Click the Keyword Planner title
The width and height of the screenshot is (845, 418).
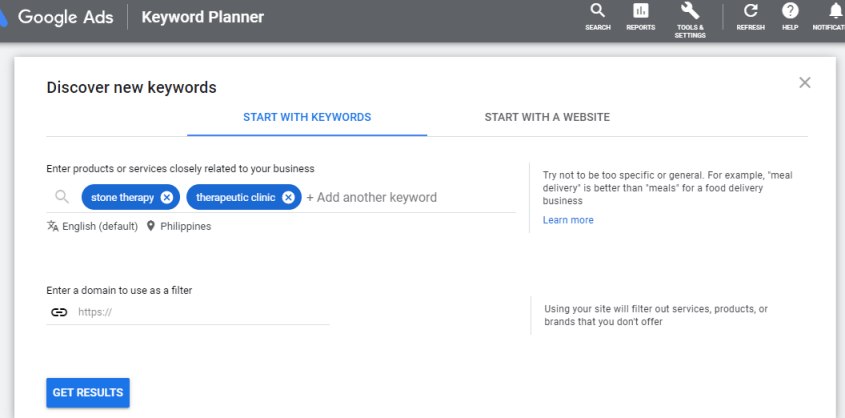click(x=203, y=17)
